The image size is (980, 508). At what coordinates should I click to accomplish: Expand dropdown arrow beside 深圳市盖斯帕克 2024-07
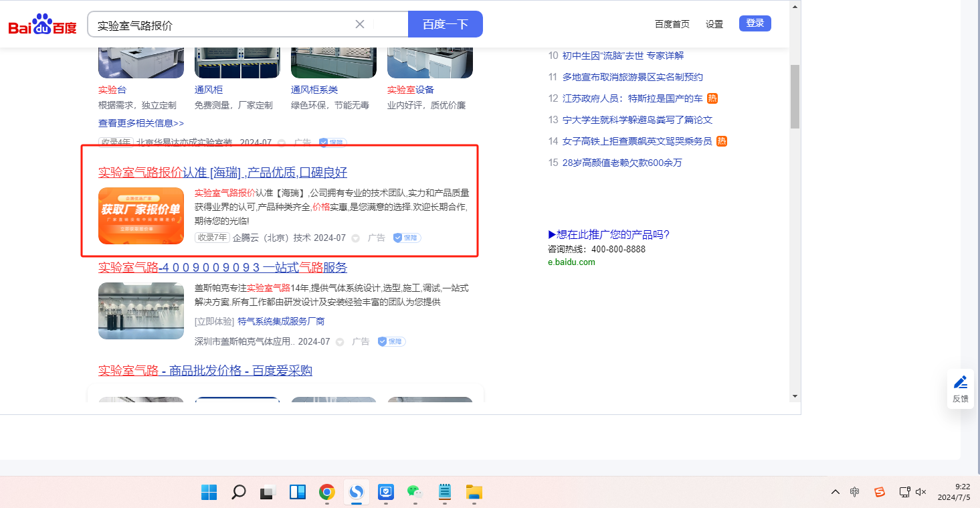(x=340, y=342)
